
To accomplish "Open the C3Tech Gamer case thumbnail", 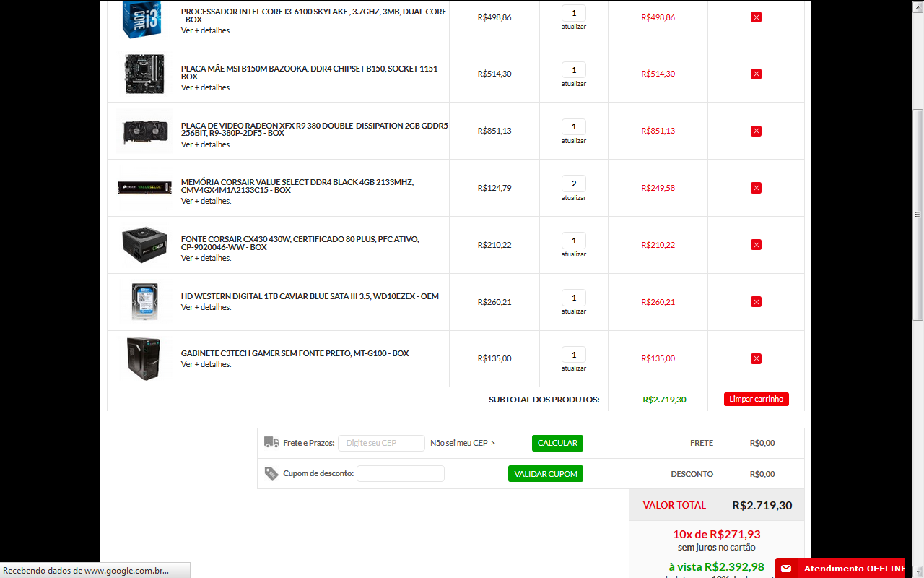I will [x=142, y=358].
